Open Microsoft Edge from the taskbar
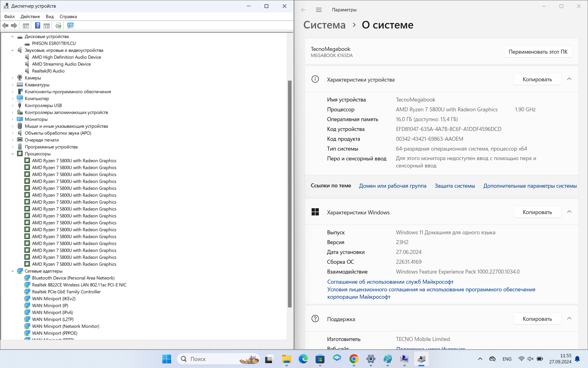This screenshot has height=368, width=588. pos(303,359)
